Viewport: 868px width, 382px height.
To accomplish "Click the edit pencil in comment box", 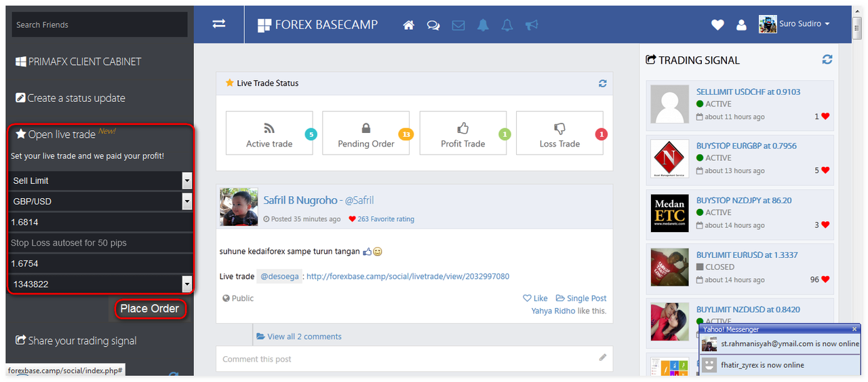I will point(602,358).
